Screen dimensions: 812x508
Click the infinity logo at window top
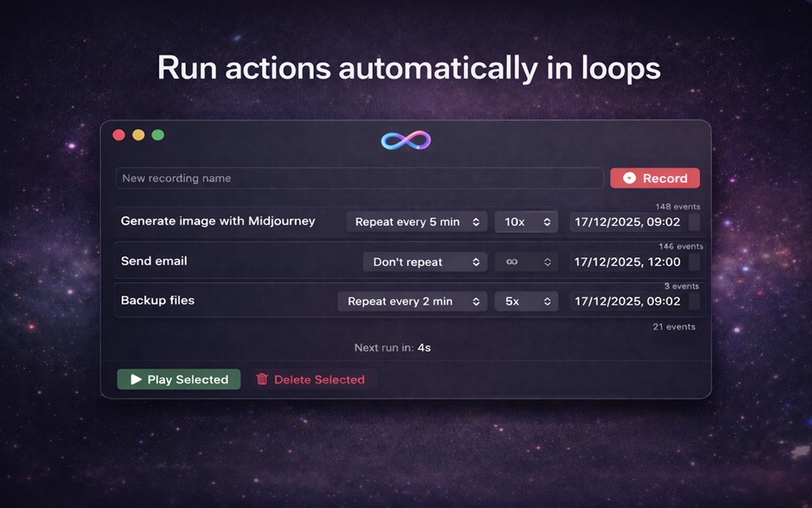405,139
